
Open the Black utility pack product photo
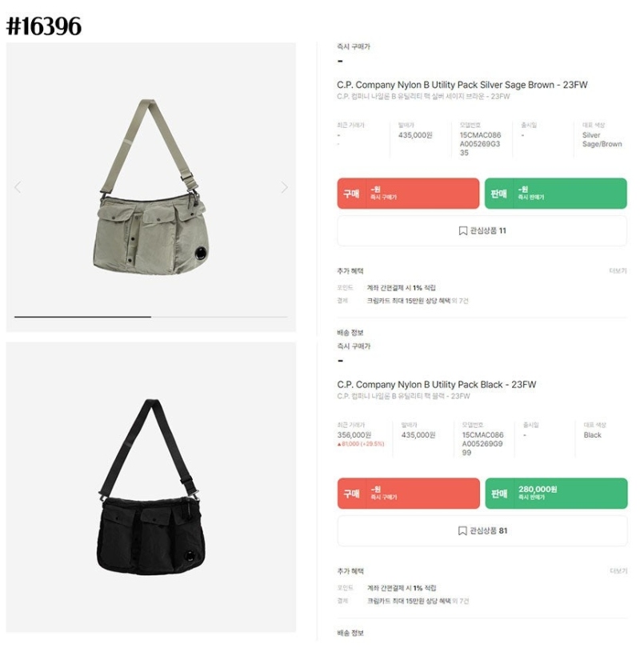[x=150, y=487]
